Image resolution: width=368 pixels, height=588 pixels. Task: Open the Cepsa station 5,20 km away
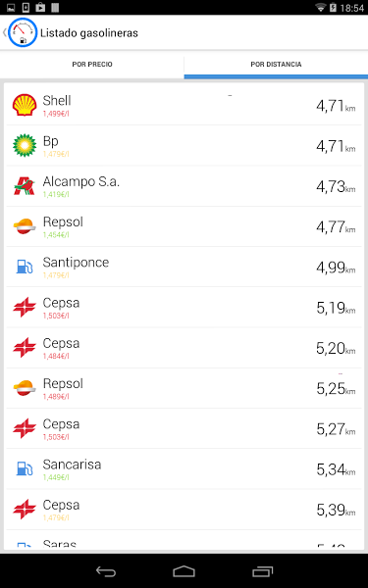click(x=184, y=348)
